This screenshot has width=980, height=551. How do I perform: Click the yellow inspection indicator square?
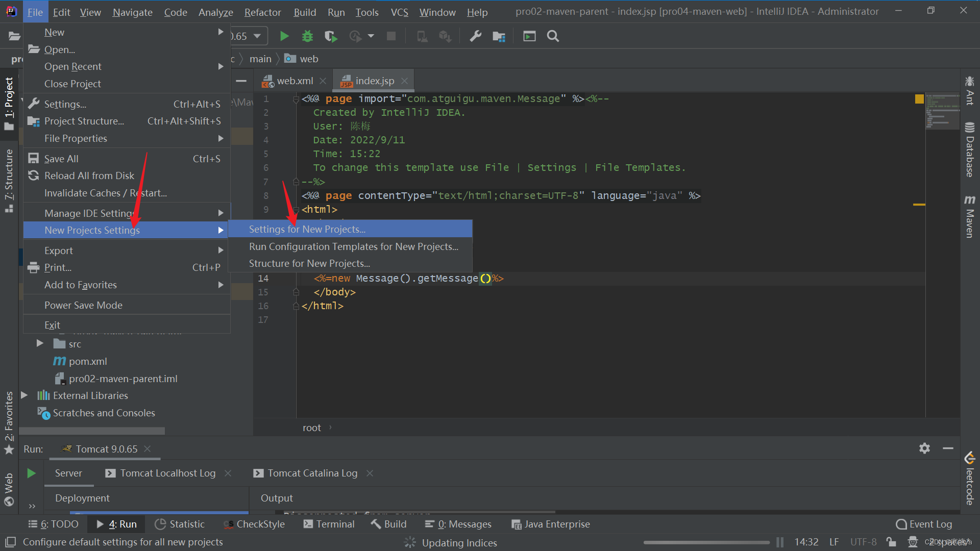[x=919, y=99]
